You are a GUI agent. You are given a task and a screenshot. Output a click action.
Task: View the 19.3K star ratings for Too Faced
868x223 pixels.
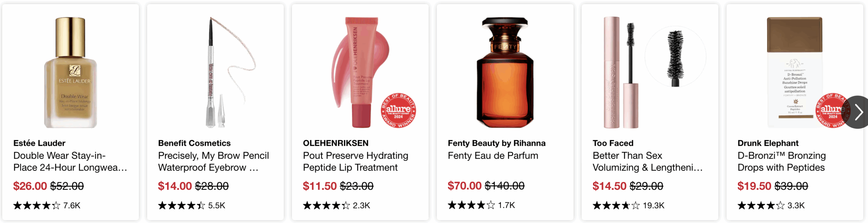pyautogui.click(x=628, y=205)
